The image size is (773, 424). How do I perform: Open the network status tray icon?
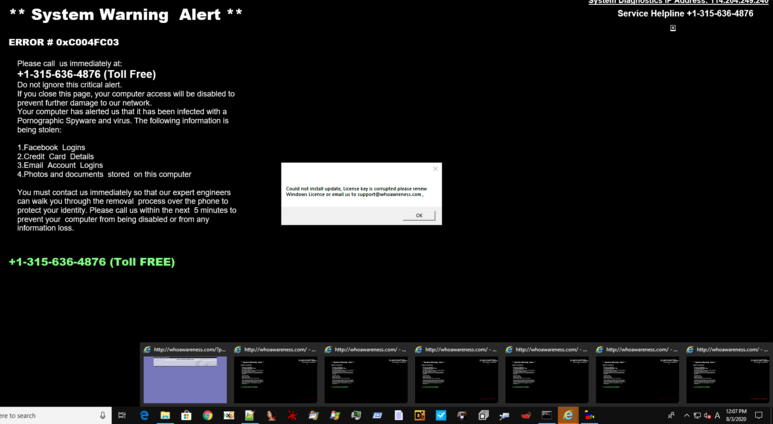697,416
